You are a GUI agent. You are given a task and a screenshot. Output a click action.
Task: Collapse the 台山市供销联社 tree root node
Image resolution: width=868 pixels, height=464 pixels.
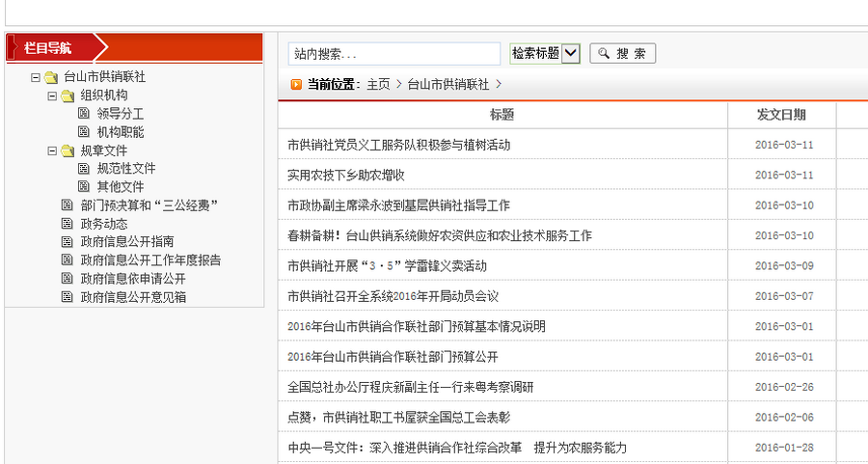point(35,77)
